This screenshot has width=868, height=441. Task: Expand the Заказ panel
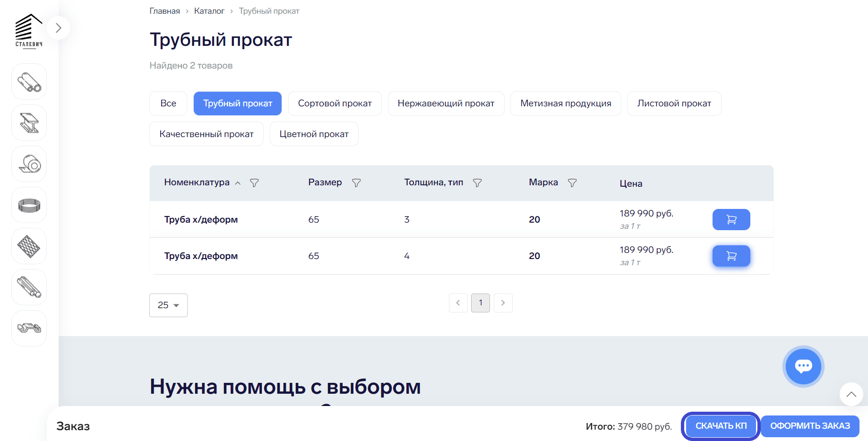point(73,426)
